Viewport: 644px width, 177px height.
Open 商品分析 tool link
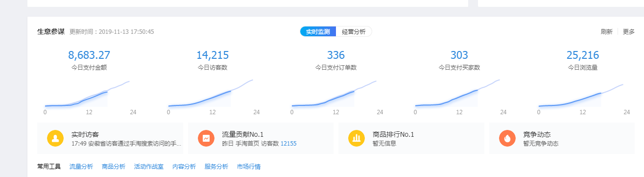pos(114,167)
